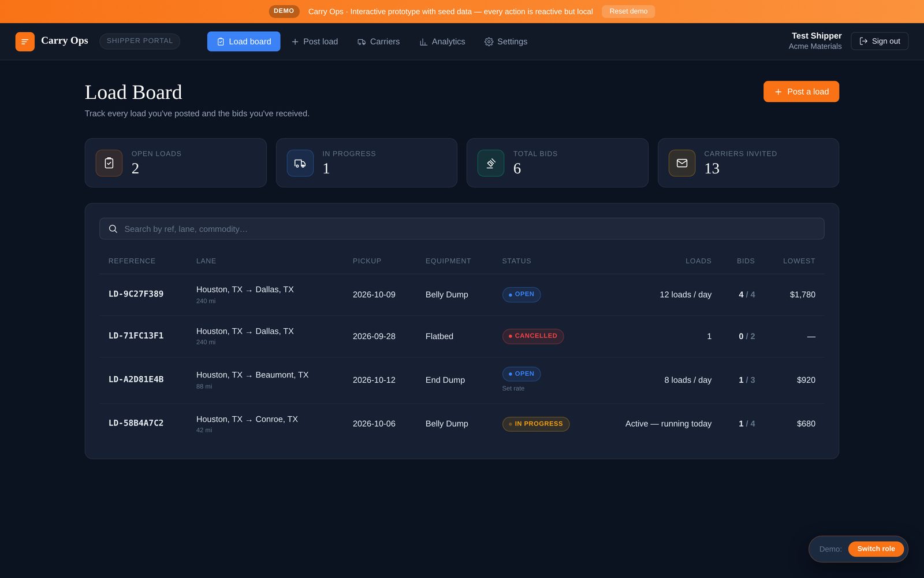Go to Post load in navigation
The height and width of the screenshot is (578, 924).
coord(315,42)
